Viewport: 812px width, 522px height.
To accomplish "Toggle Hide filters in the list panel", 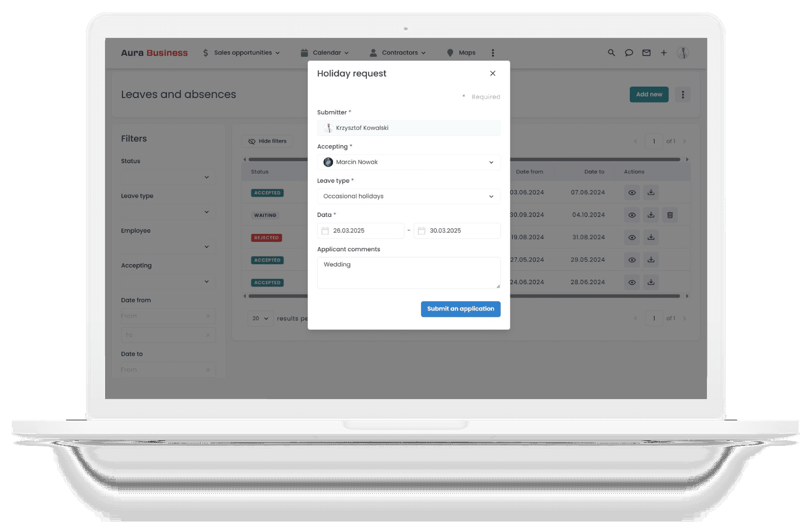I will click(267, 141).
